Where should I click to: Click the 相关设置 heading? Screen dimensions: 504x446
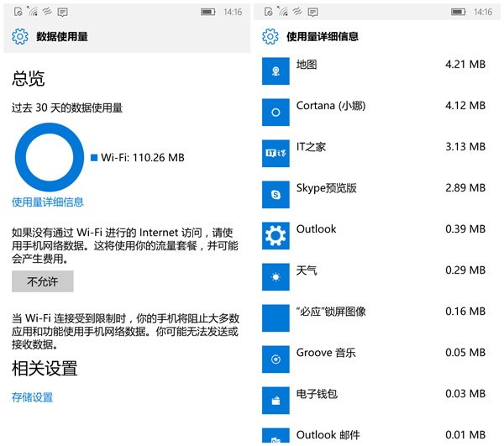point(45,368)
